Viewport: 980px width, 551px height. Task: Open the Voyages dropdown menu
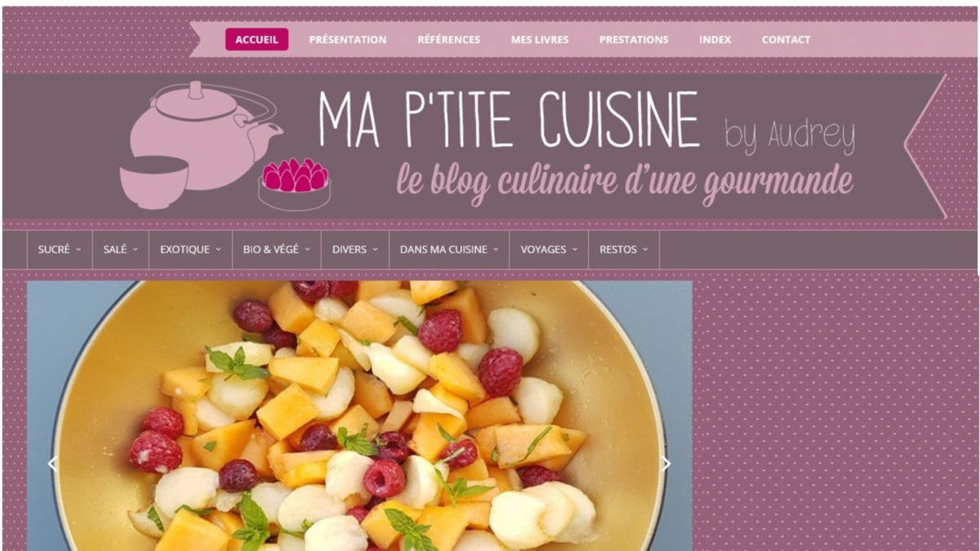(549, 250)
